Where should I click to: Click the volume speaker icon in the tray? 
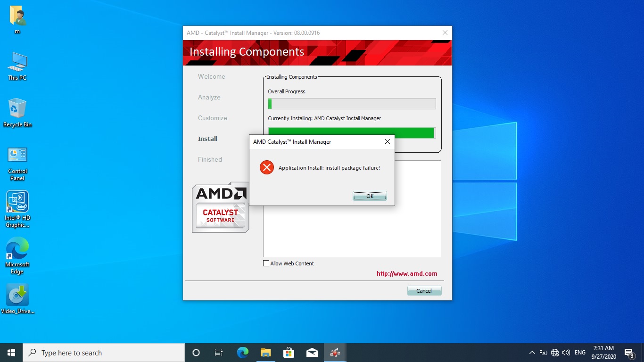(x=566, y=353)
